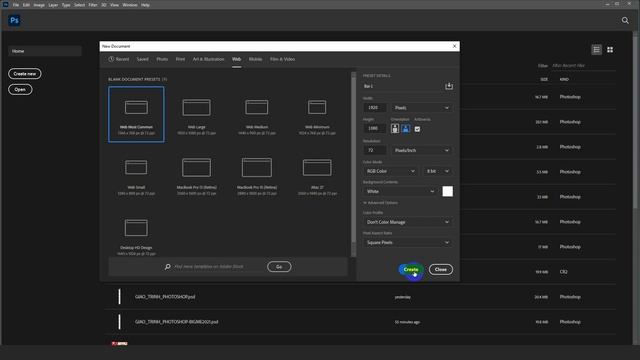Screen dimensions: 640x360
Task: Click the Open button on the Home screen
Action: point(20,89)
